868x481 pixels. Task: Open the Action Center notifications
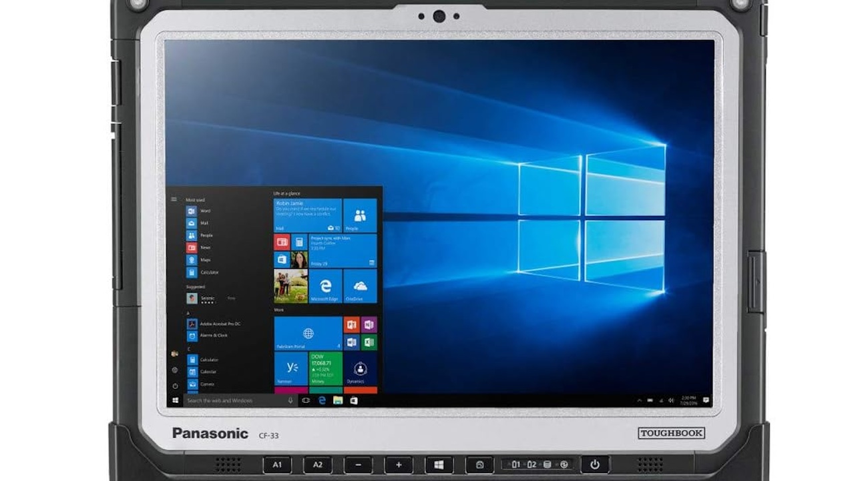705,400
